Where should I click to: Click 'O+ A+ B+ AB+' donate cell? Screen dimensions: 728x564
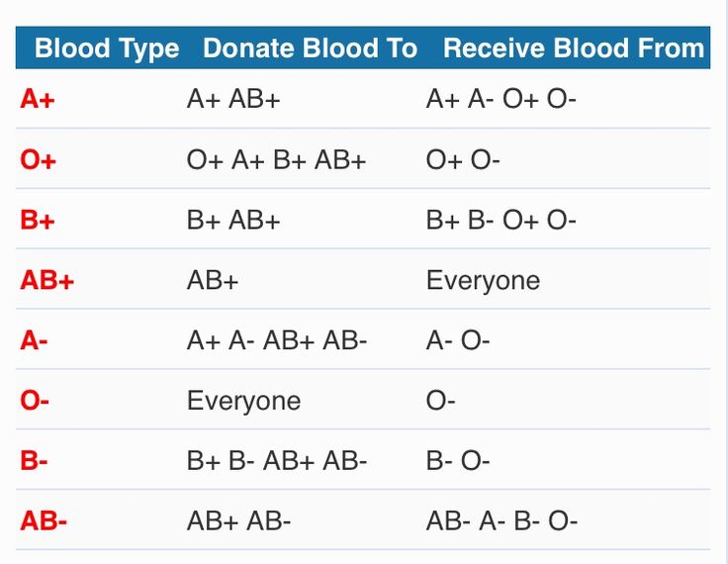point(276,160)
